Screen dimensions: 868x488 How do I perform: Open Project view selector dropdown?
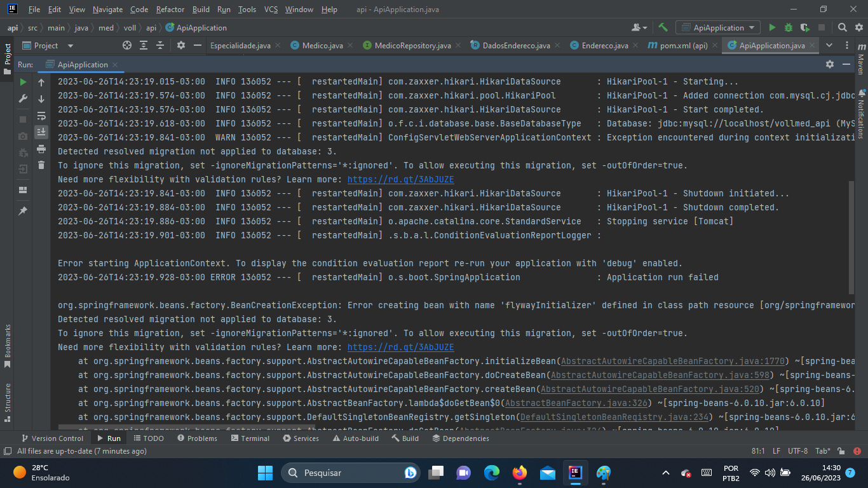(48, 46)
